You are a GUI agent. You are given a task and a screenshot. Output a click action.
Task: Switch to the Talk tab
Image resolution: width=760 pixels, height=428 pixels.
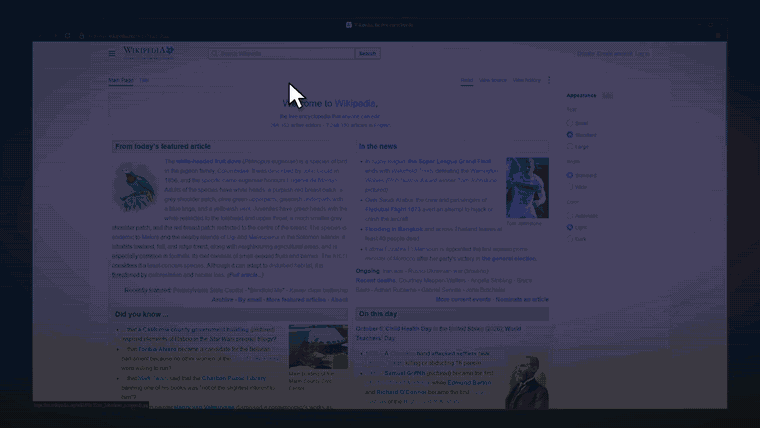point(144,80)
